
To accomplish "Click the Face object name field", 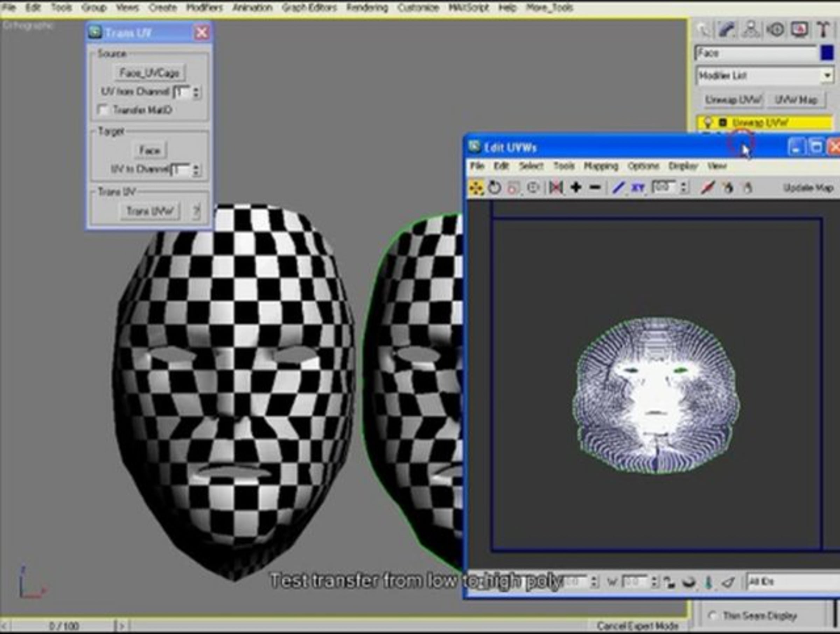I will click(756, 53).
